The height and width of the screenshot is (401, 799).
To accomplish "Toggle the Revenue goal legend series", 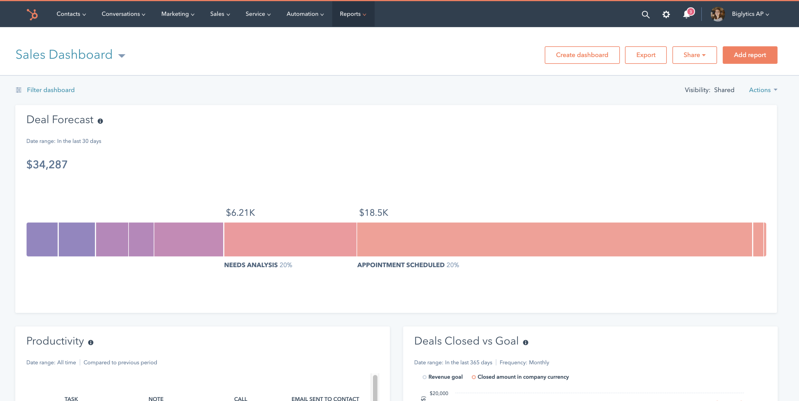I will 443,377.
